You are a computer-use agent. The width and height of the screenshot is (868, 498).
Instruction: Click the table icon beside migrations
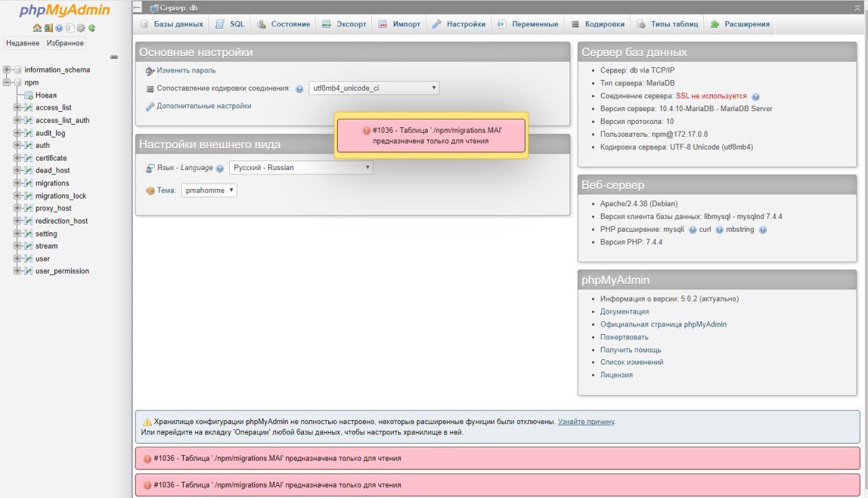(x=29, y=184)
